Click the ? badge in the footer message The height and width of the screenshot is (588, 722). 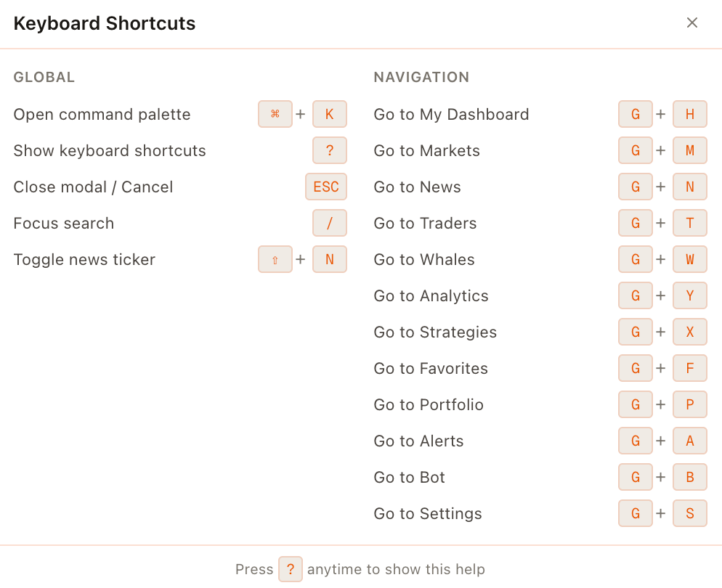coord(291,569)
